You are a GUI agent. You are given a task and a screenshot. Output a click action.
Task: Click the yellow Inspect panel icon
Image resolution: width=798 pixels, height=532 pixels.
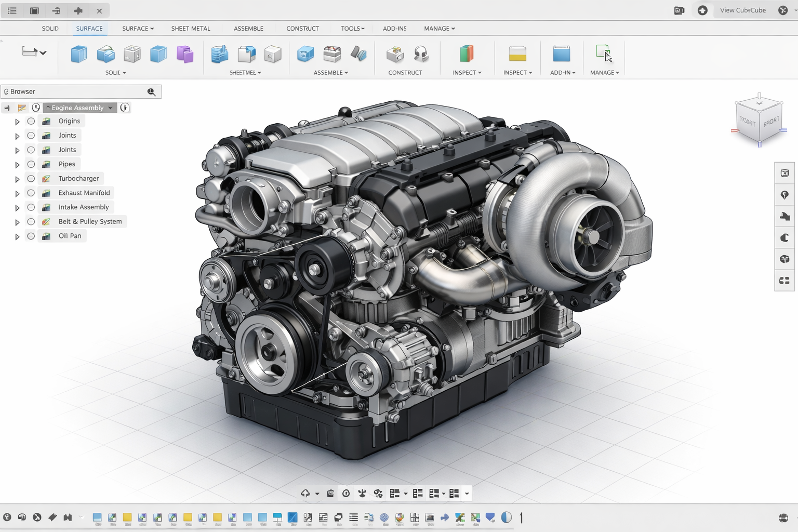[x=517, y=54]
